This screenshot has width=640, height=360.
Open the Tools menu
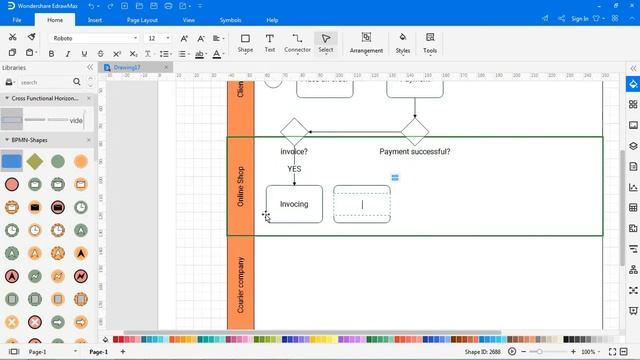430,43
